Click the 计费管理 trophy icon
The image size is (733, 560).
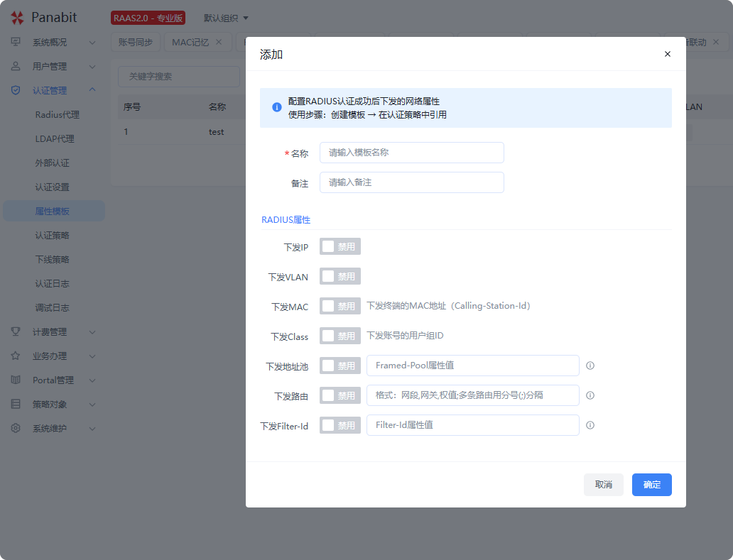16,331
